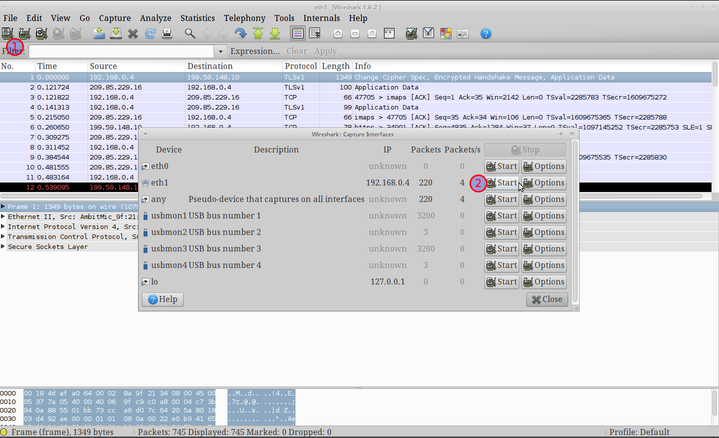Click into the display filter field
The width and height of the screenshot is (719, 438).
coord(122,51)
